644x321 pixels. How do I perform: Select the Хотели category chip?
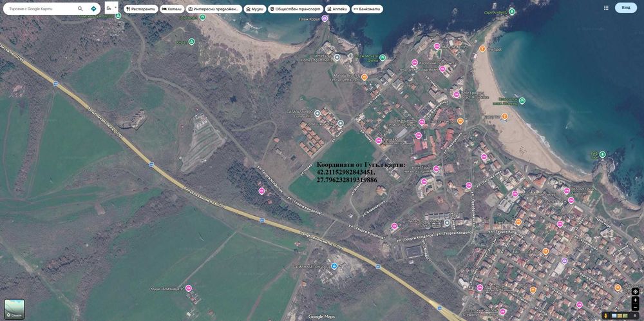point(172,8)
